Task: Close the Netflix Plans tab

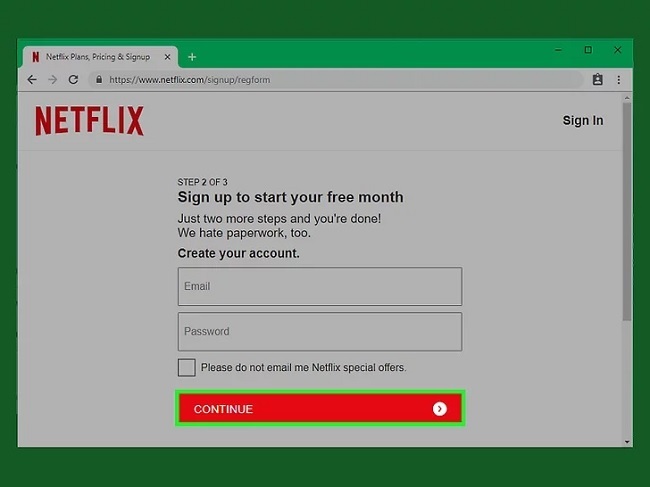Action: [168, 57]
